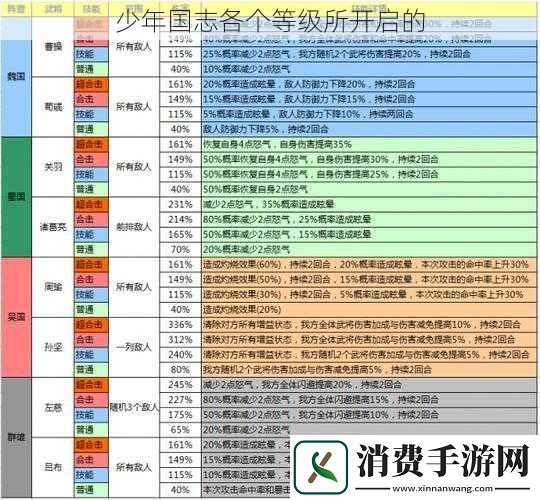Select the 245% damage cell

pos(180,385)
